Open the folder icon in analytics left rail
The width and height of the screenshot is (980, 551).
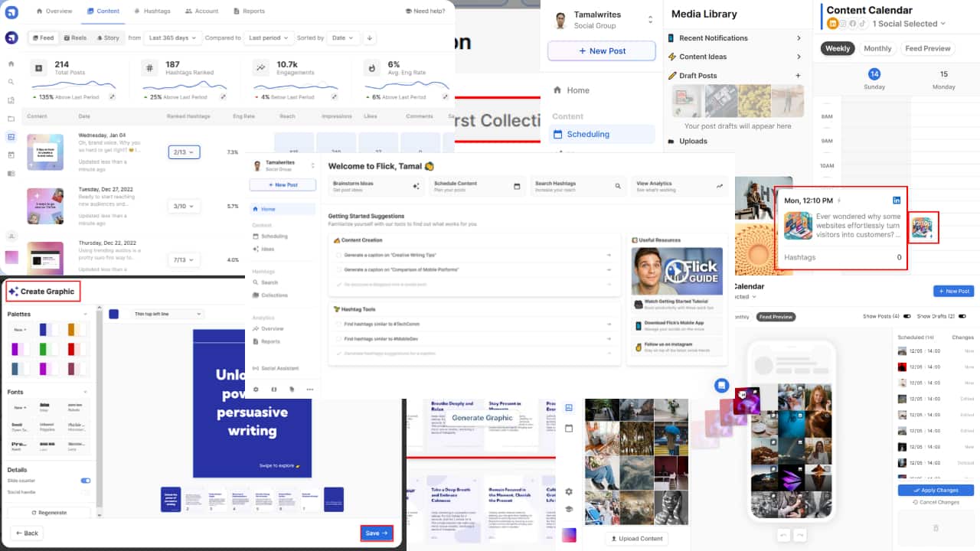(x=11, y=119)
